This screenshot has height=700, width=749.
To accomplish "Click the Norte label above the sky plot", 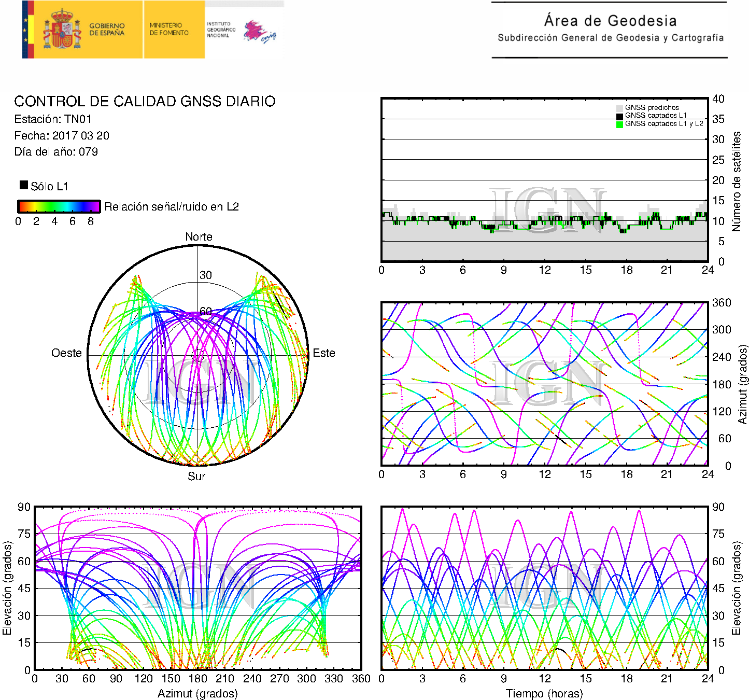I will click(199, 237).
